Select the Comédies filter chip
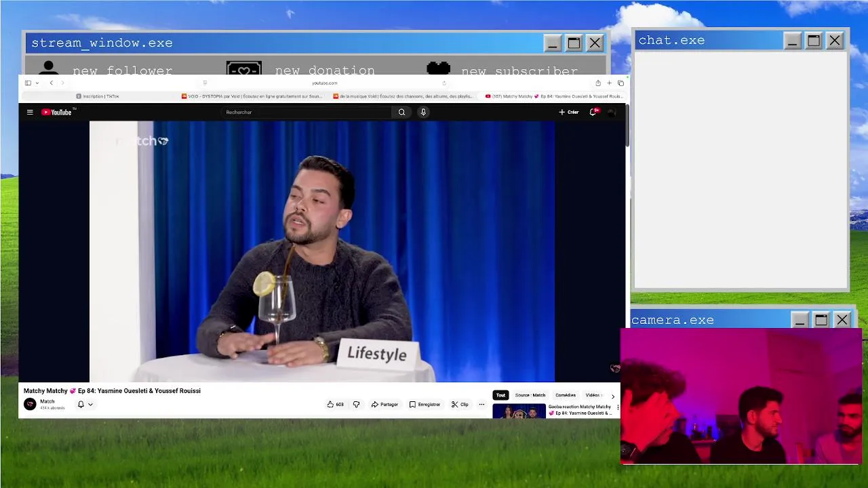868x488 pixels. [566, 395]
